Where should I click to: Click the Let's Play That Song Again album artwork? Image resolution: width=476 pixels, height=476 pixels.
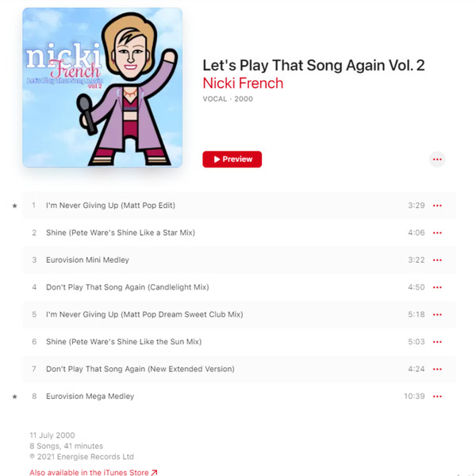[102, 87]
